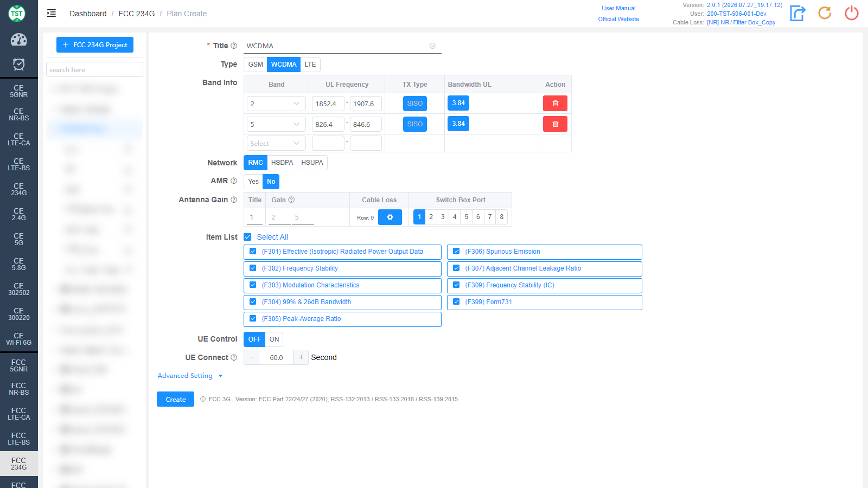The height and width of the screenshot is (488, 868).
Task: Select the HSDPA network tab
Action: pyautogui.click(x=282, y=163)
